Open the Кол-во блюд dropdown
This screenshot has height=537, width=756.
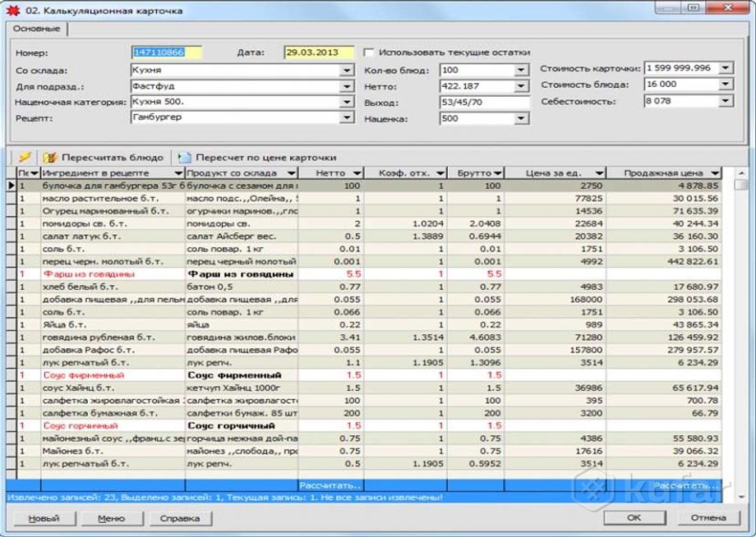point(521,70)
